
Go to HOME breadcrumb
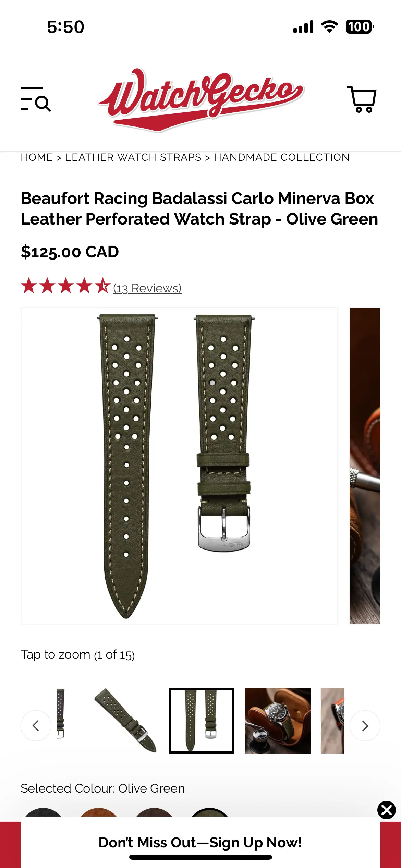pos(37,157)
